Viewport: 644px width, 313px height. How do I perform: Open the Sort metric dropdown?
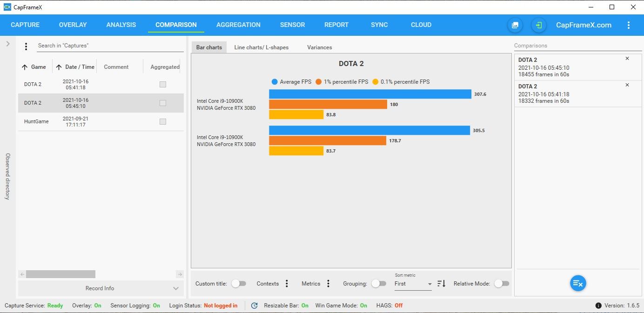tap(413, 284)
